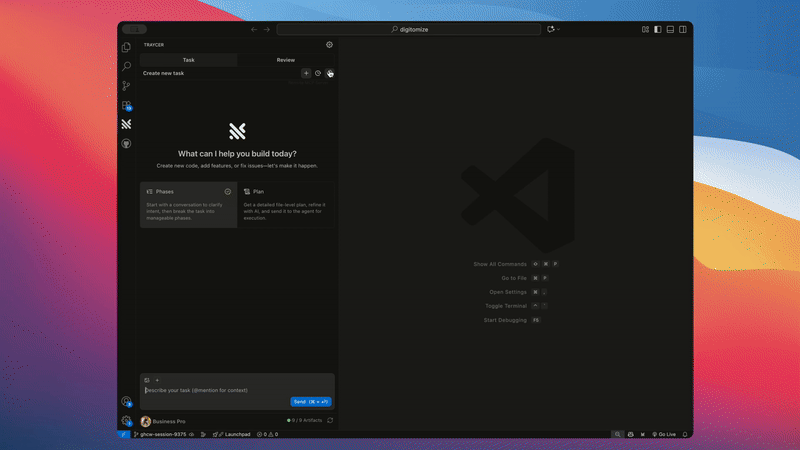Open the Manage gear in activity bar
Image resolution: width=800 pixels, height=450 pixels.
(x=126, y=421)
